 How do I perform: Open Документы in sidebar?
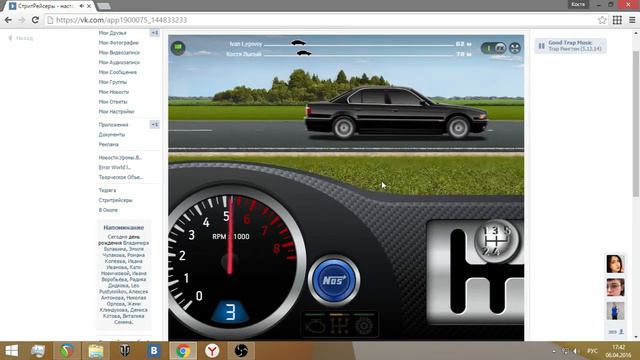click(112, 134)
